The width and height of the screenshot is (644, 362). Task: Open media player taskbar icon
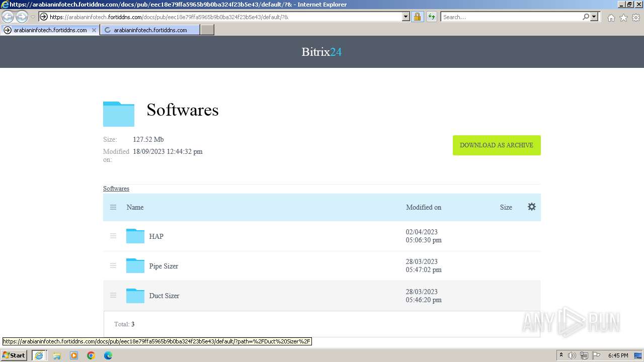[x=74, y=355]
